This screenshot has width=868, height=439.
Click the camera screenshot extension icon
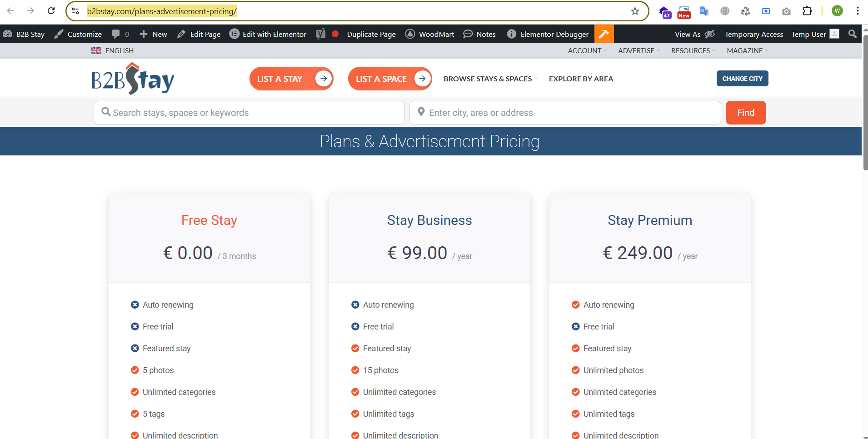(786, 11)
